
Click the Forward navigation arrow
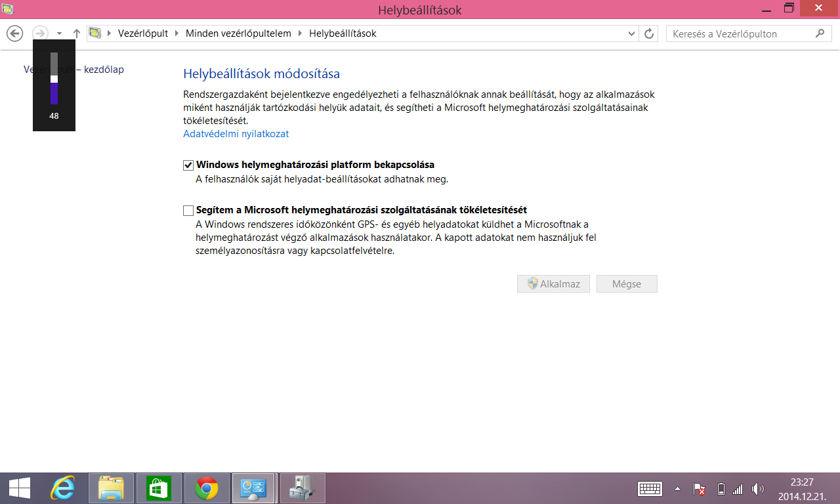tap(41, 33)
